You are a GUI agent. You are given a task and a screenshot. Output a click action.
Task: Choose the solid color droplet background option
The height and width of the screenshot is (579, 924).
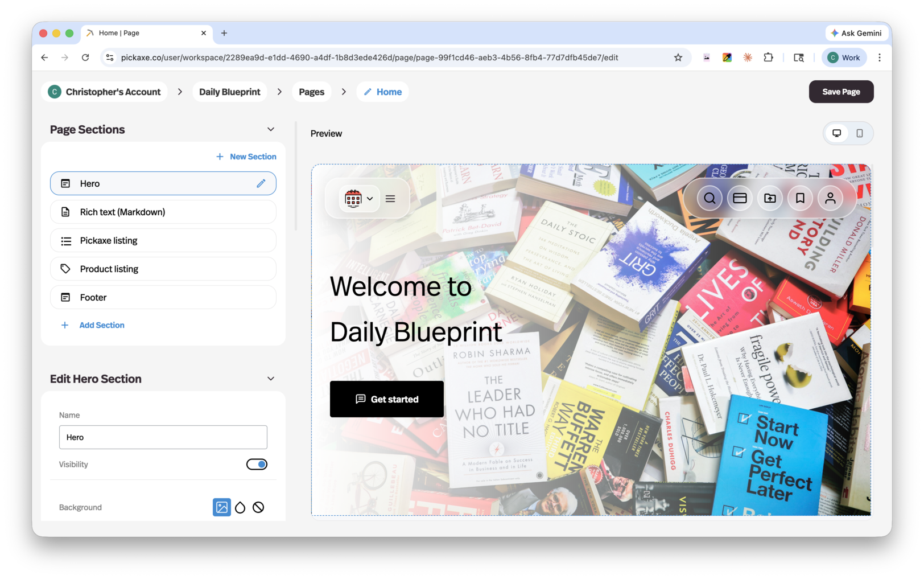pos(240,507)
